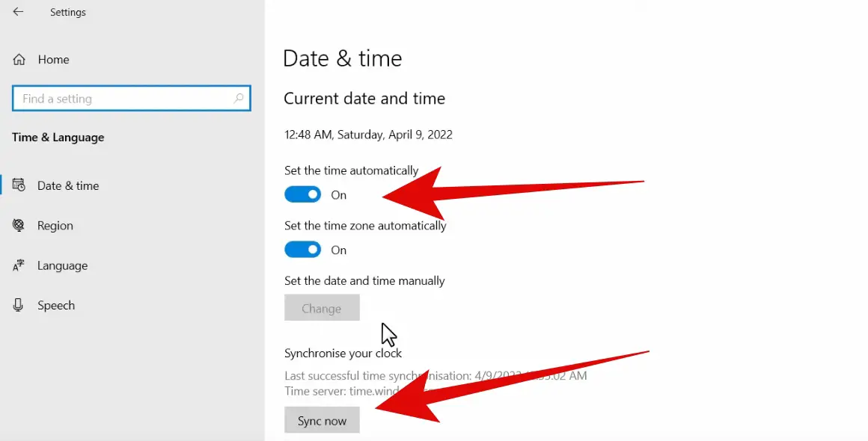Screen dimensions: 868x441
Task: Click the back arrow in Settings header
Action: pyautogui.click(x=18, y=12)
